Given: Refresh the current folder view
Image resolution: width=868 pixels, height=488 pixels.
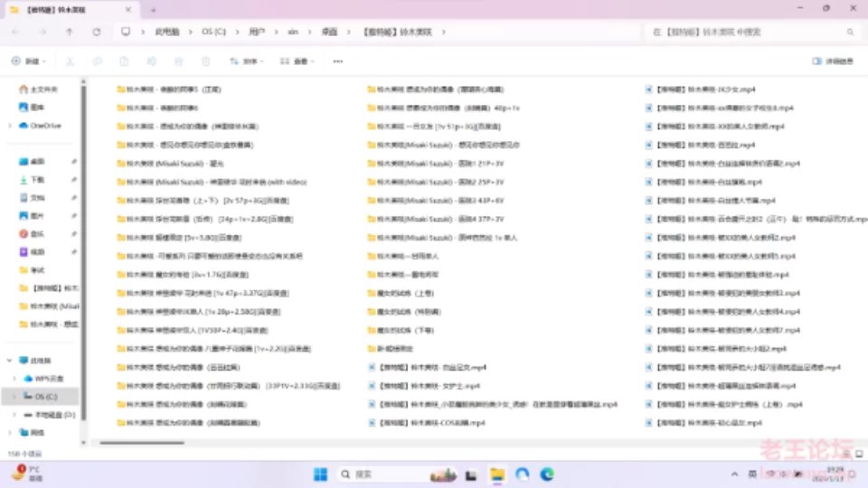Looking at the screenshot, I should point(97,33).
